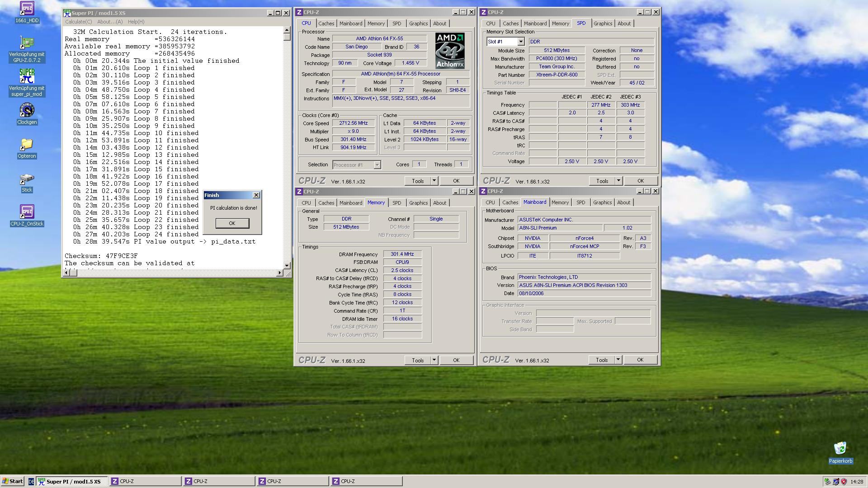Click the DRAM Frequency value 301.4 MHz
The width and height of the screenshot is (868, 488).
pos(402,254)
